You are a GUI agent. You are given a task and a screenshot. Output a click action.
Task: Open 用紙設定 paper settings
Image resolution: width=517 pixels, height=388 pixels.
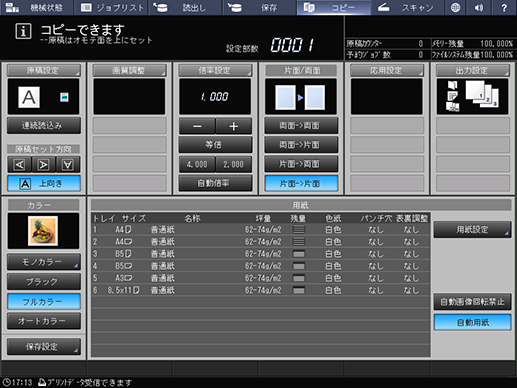point(472,229)
